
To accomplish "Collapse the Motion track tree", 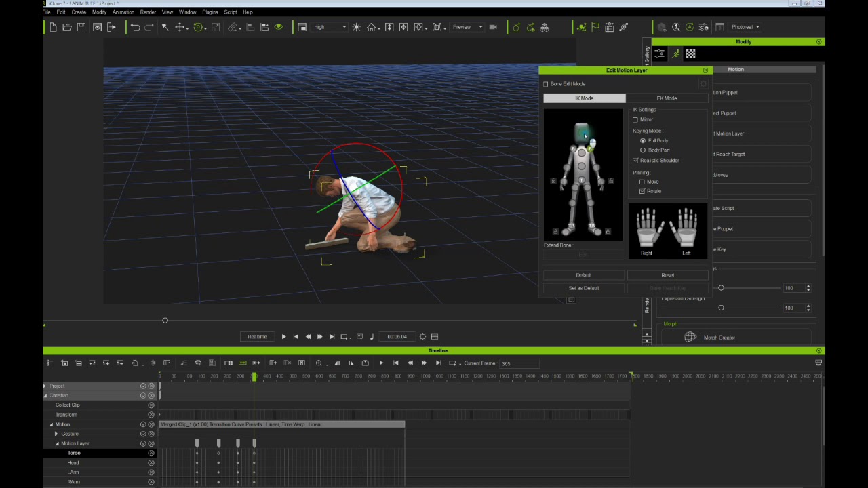I will tap(51, 424).
